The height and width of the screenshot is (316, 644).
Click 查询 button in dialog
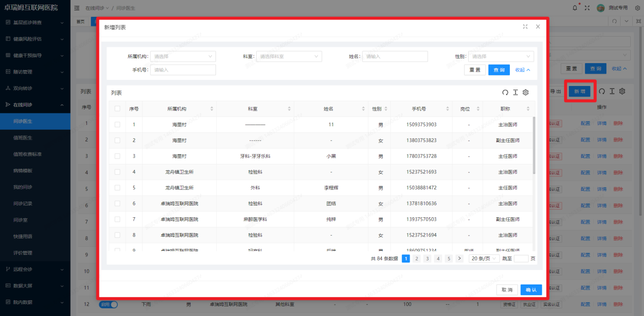[x=499, y=70]
